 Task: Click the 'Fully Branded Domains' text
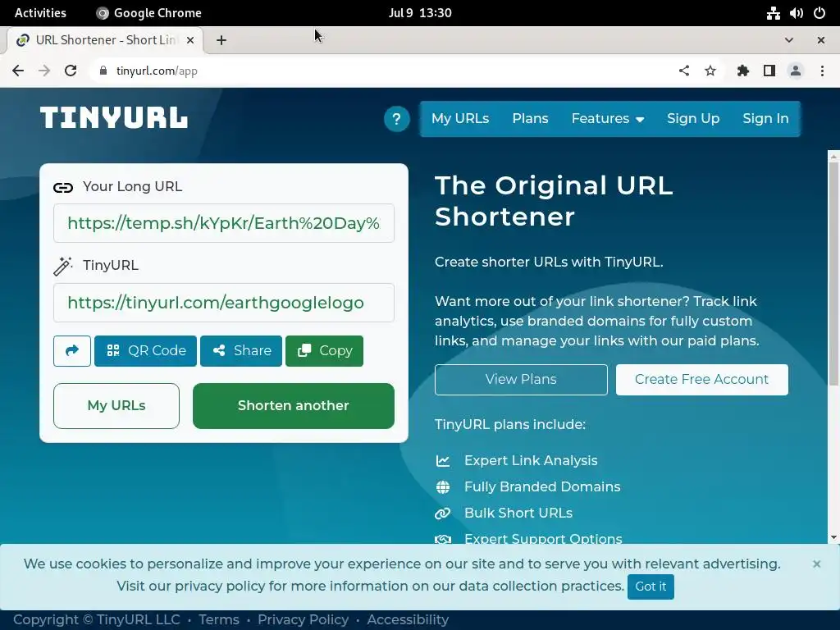pos(542,486)
